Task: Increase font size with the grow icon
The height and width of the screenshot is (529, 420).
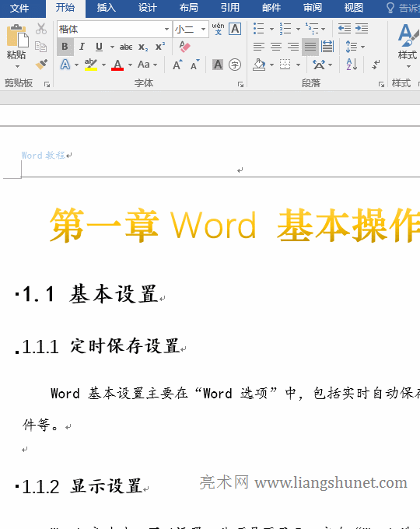Action: (177, 64)
